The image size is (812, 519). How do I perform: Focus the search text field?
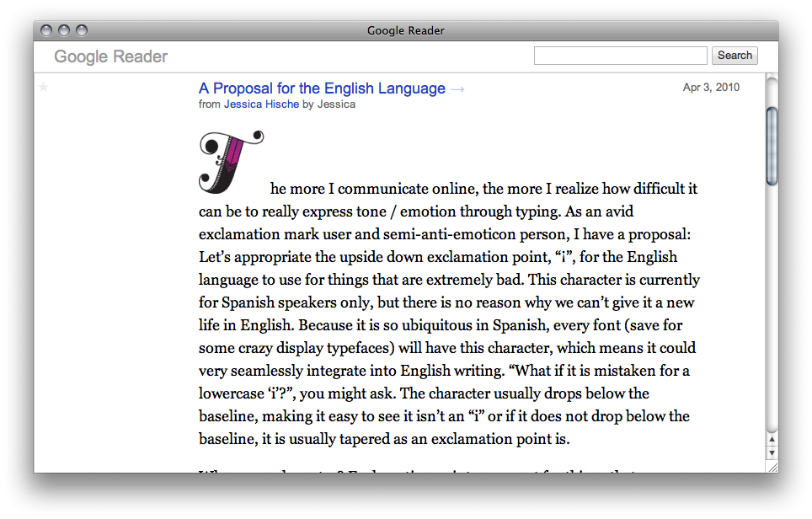pyautogui.click(x=620, y=56)
